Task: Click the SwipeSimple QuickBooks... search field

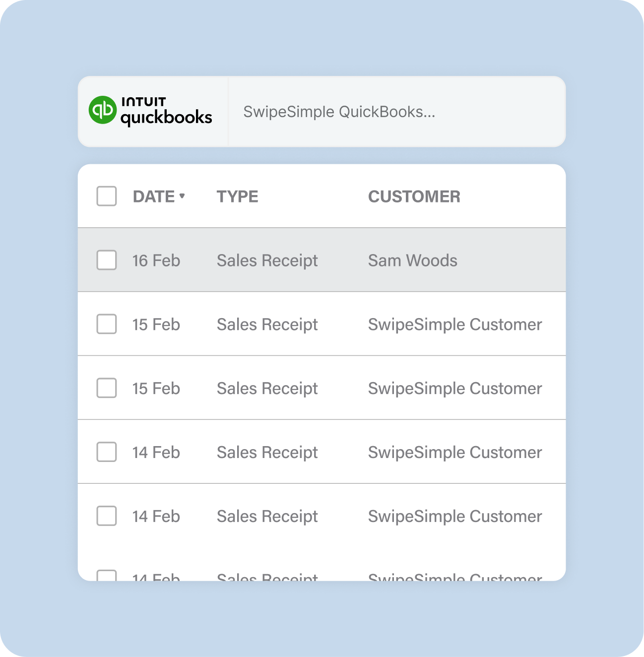Action: [396, 112]
